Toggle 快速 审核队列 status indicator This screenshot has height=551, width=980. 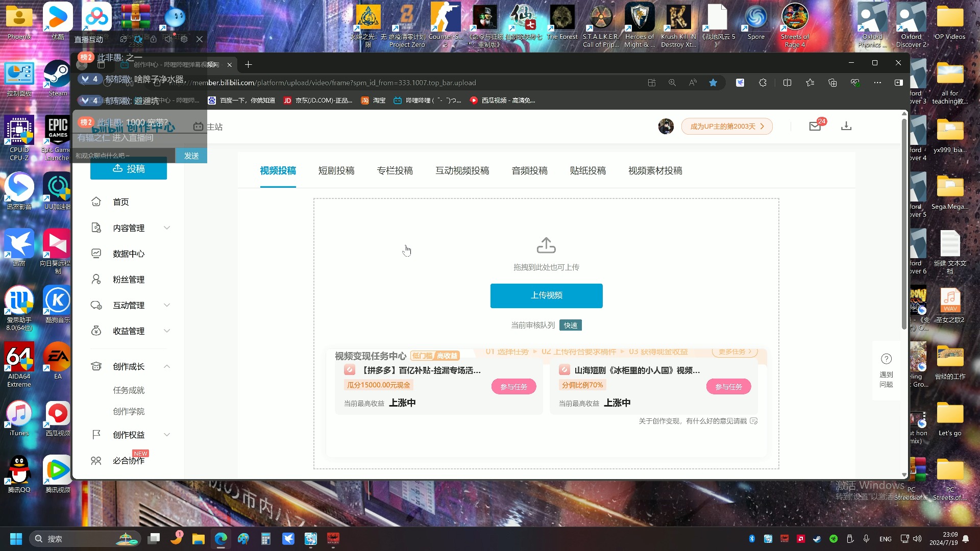point(570,325)
